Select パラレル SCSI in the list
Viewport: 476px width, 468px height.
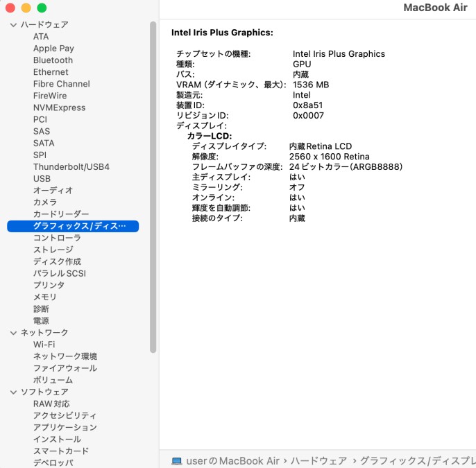click(60, 273)
